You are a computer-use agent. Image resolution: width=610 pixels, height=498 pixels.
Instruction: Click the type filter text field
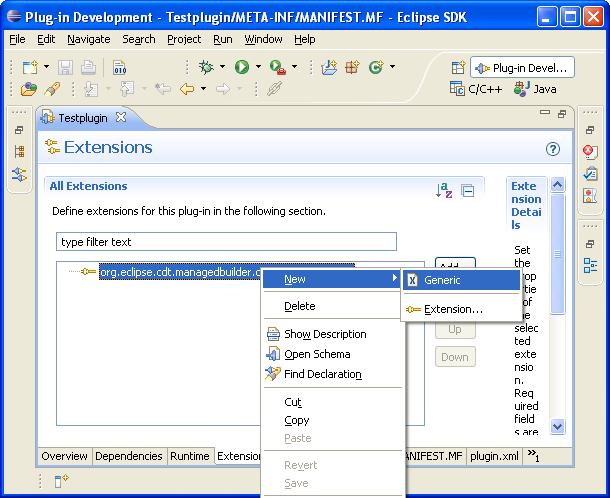pyautogui.click(x=226, y=242)
